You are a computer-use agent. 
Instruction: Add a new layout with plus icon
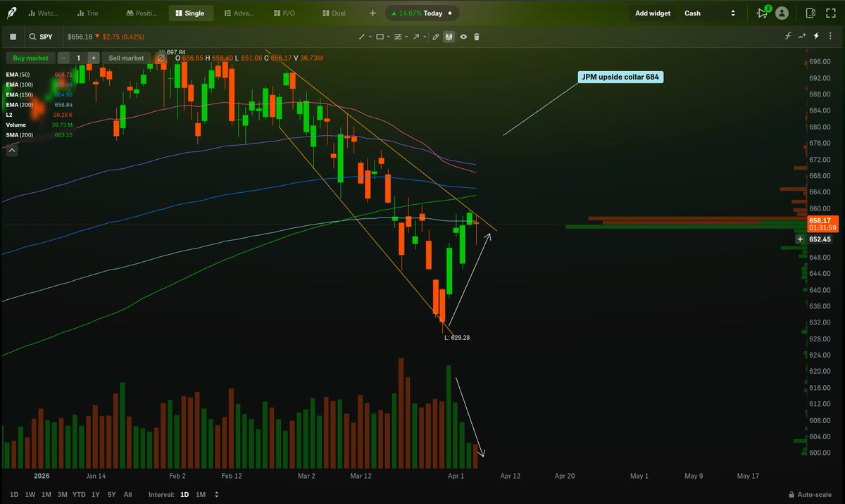(x=373, y=13)
